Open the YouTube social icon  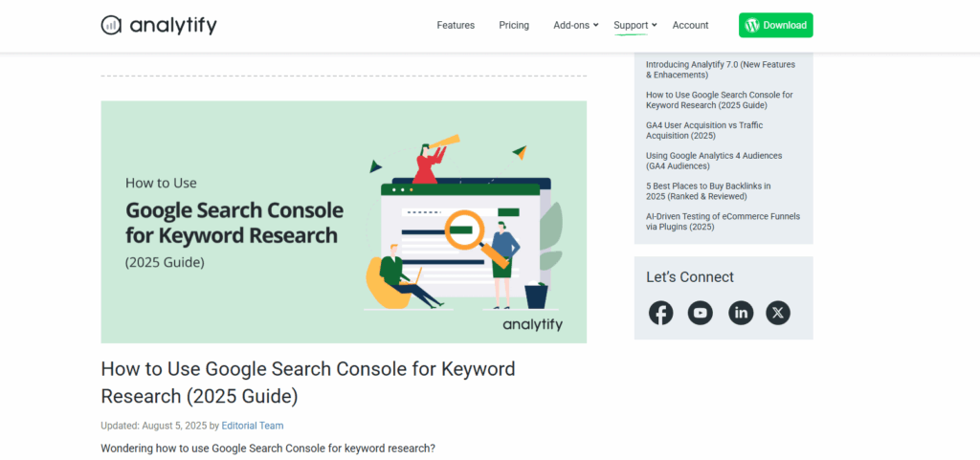click(x=700, y=313)
